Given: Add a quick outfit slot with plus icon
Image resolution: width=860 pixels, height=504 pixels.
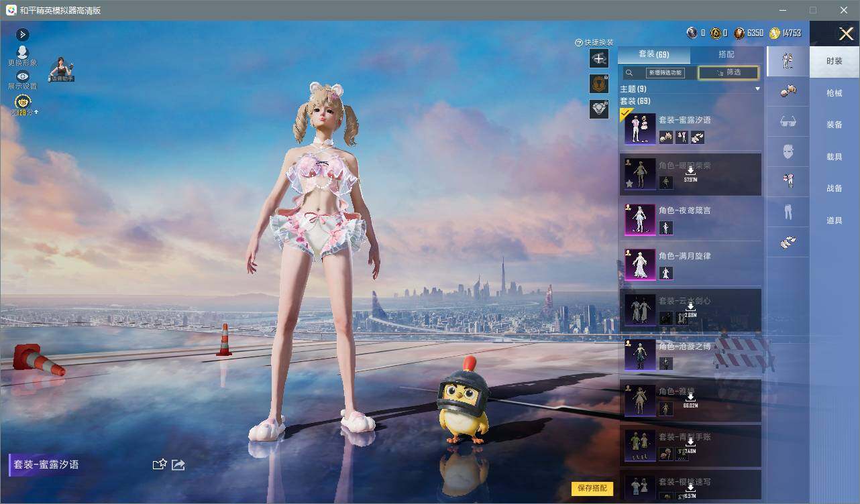Looking at the screenshot, I should click(599, 58).
